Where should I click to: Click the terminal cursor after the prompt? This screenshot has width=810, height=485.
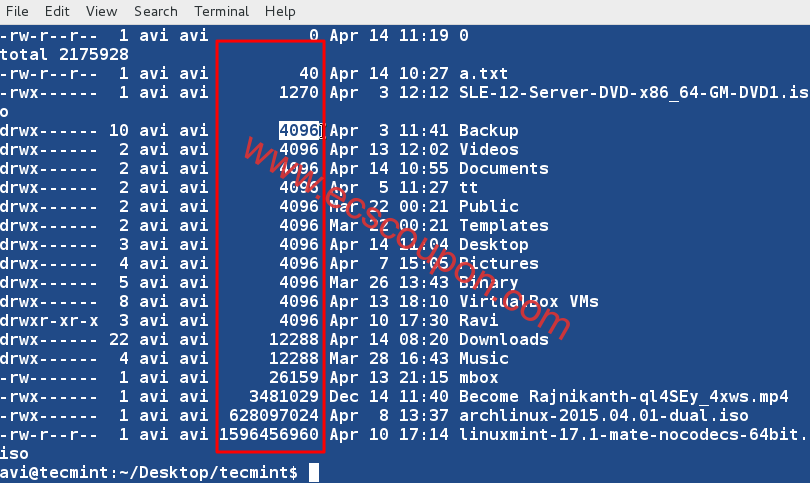tap(314, 473)
